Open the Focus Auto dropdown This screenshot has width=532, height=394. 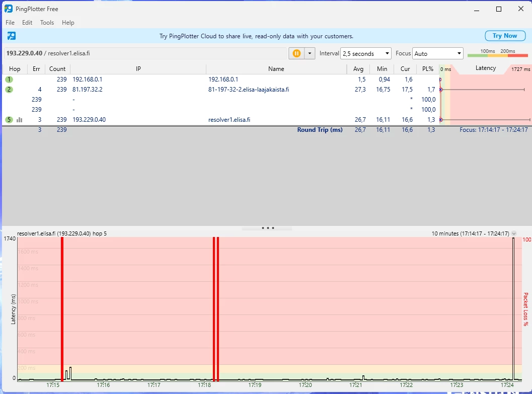437,53
